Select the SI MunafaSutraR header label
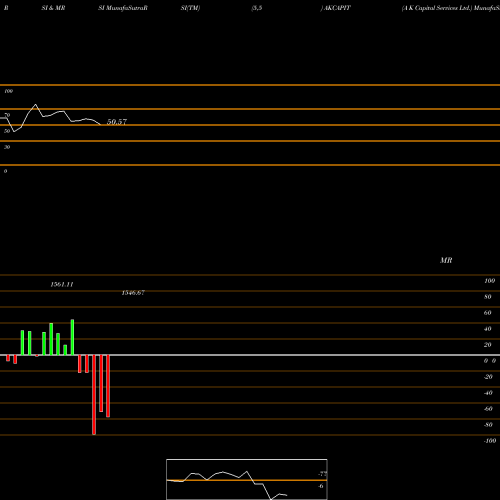This screenshot has width=500, height=500. 123,8
